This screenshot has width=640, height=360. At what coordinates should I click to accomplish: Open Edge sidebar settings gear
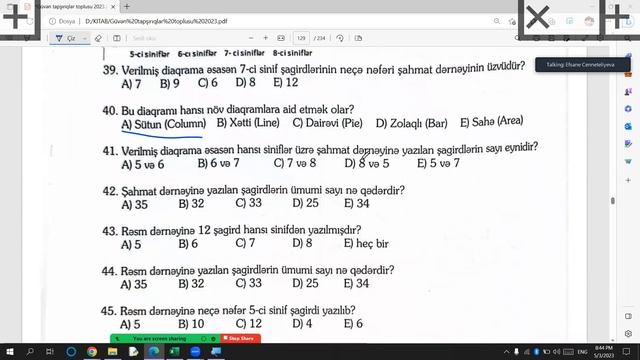point(628,333)
